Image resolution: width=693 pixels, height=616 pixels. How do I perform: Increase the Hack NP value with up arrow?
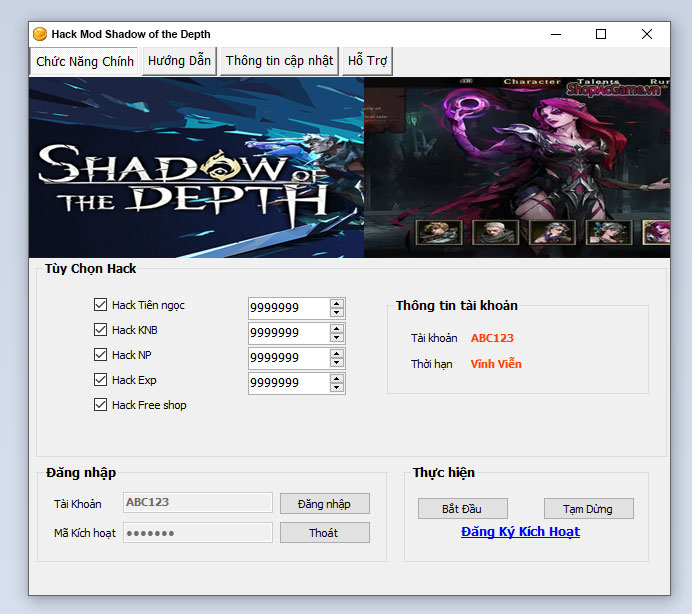point(337,354)
